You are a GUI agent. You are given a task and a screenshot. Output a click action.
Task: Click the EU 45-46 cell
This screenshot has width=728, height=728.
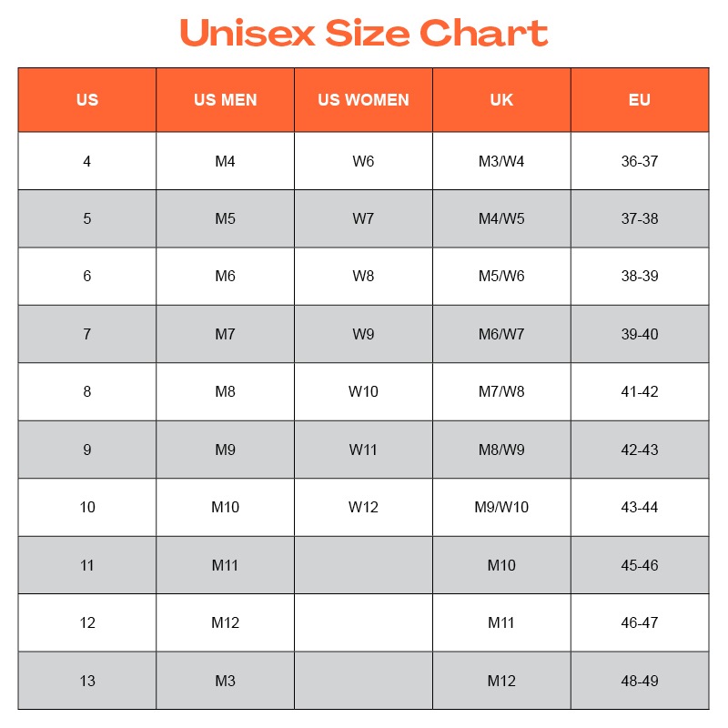tap(640, 565)
